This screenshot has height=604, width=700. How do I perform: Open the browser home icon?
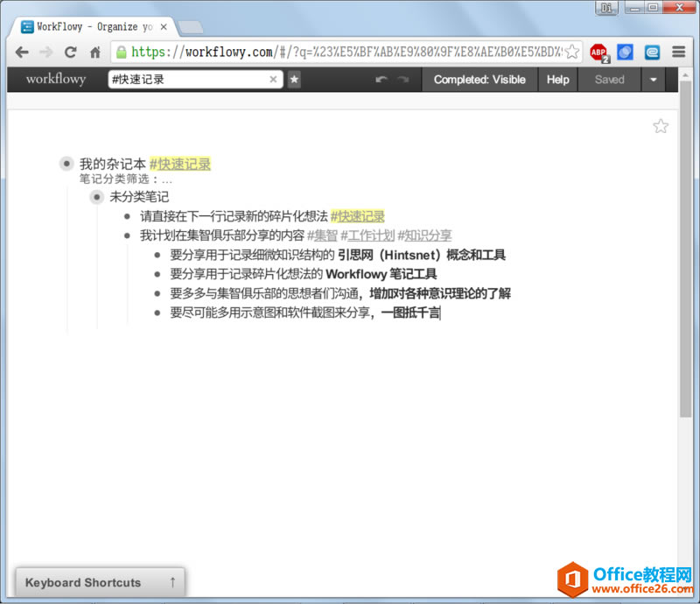click(x=94, y=53)
